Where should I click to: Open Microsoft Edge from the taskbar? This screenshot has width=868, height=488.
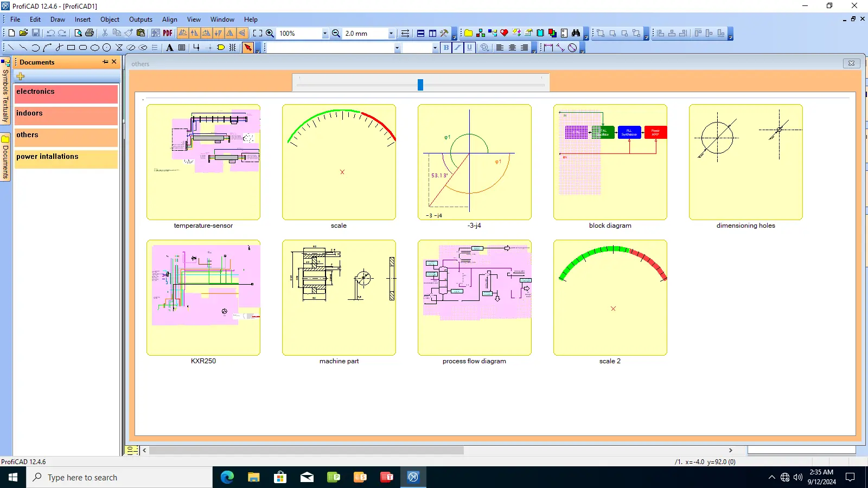click(x=227, y=477)
